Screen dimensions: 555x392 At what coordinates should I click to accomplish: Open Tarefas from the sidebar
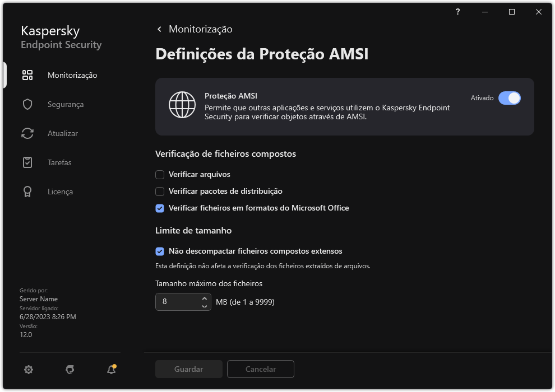pyautogui.click(x=58, y=162)
